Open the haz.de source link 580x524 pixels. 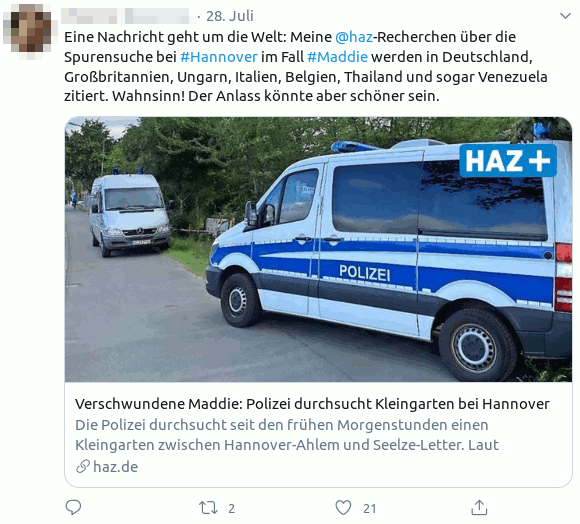115,467
